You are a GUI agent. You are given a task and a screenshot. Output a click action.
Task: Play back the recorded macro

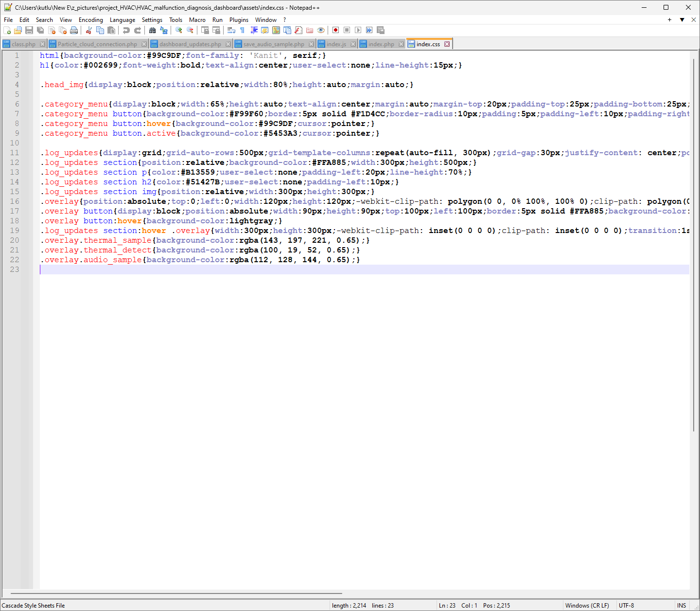click(358, 30)
